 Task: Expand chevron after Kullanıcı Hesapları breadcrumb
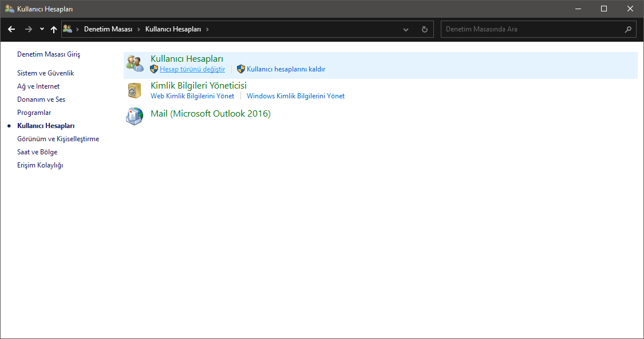207,29
